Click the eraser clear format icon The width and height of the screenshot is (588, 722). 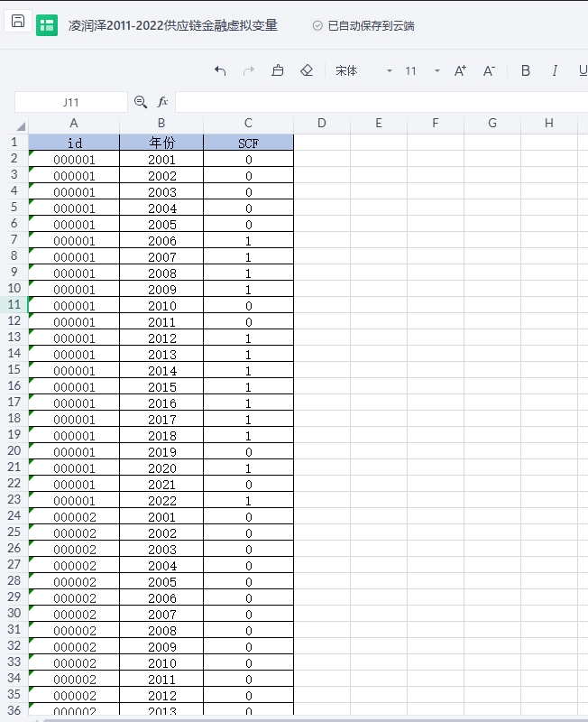307,70
